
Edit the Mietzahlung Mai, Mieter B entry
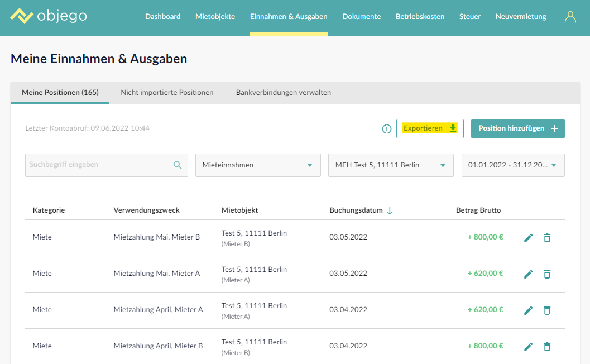528,238
